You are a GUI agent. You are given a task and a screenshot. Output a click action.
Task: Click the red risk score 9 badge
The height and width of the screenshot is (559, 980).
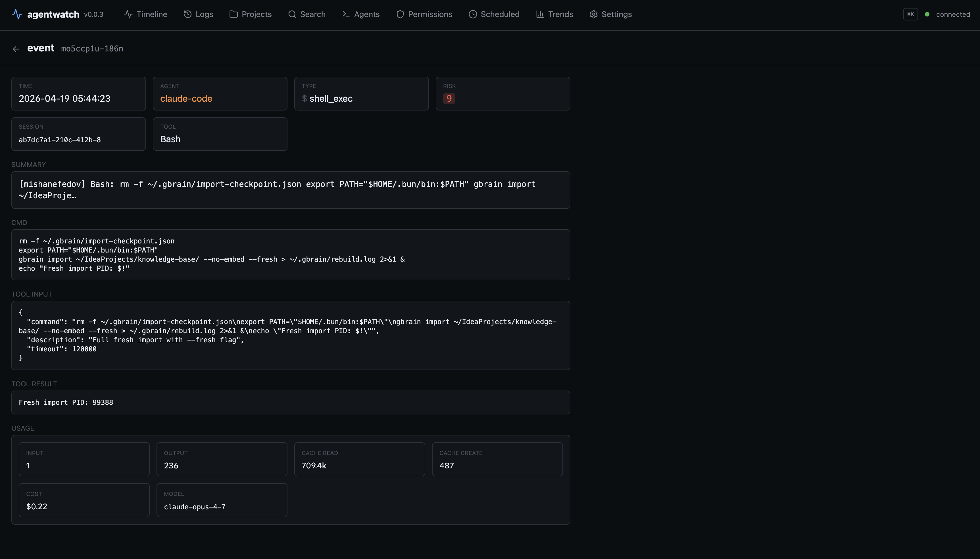coord(449,99)
